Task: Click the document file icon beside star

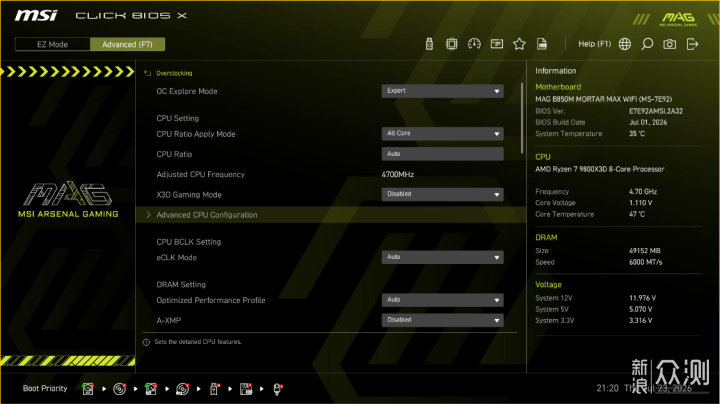Action: click(542, 44)
